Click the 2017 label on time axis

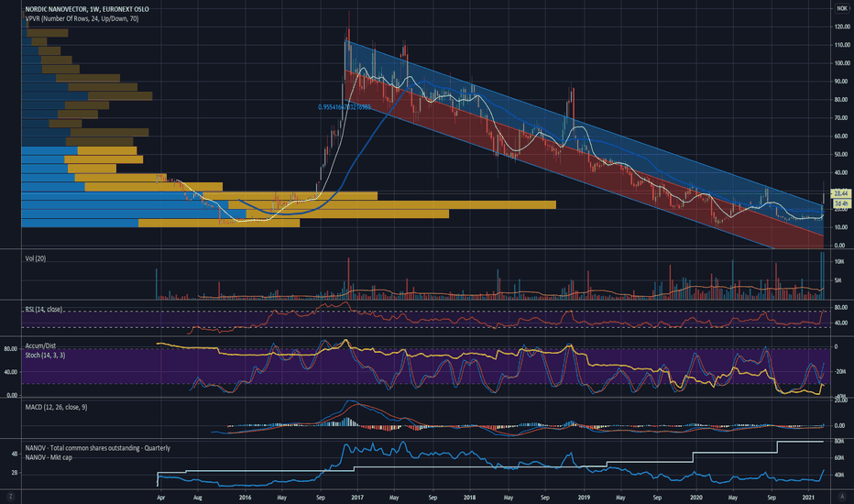coord(357,498)
